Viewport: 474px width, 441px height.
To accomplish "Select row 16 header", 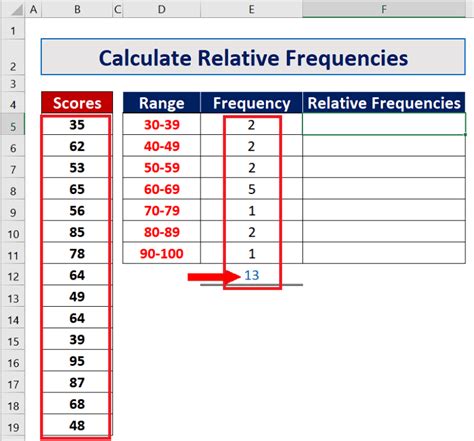I will [13, 360].
